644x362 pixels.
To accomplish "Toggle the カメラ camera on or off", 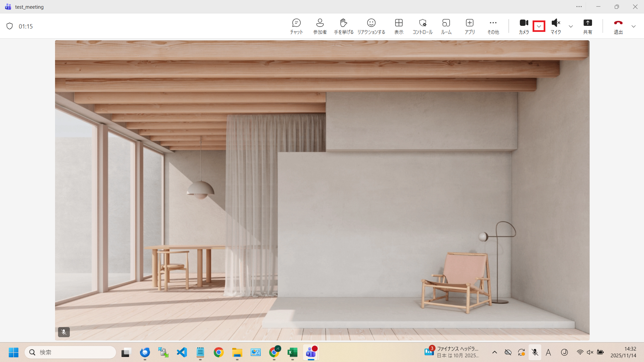I will pyautogui.click(x=524, y=26).
